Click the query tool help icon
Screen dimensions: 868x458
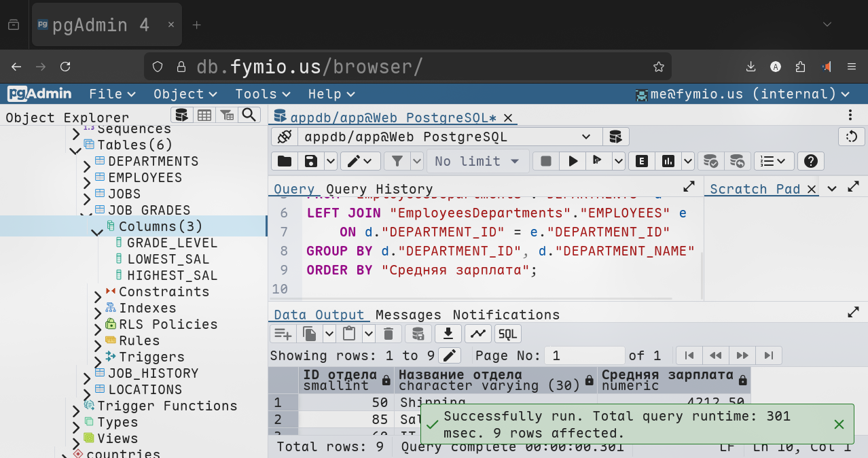[x=810, y=161]
